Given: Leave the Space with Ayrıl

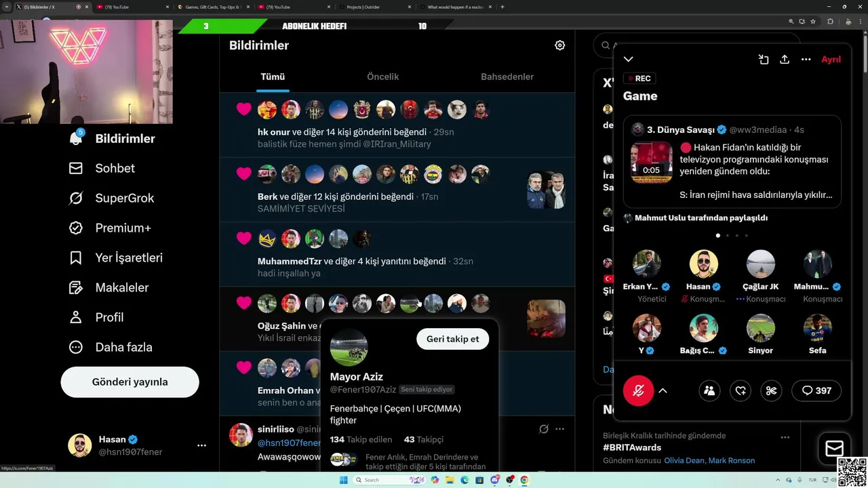Looking at the screenshot, I should [x=831, y=60].
